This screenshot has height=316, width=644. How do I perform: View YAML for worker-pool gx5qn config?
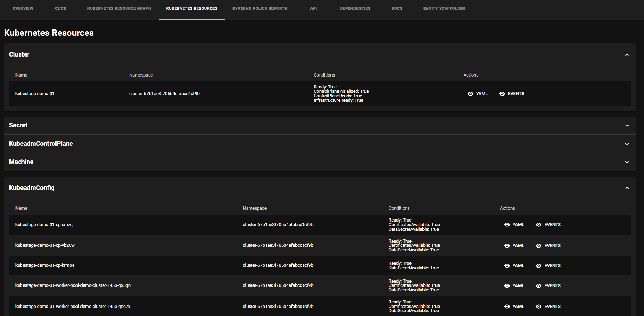tap(514, 286)
